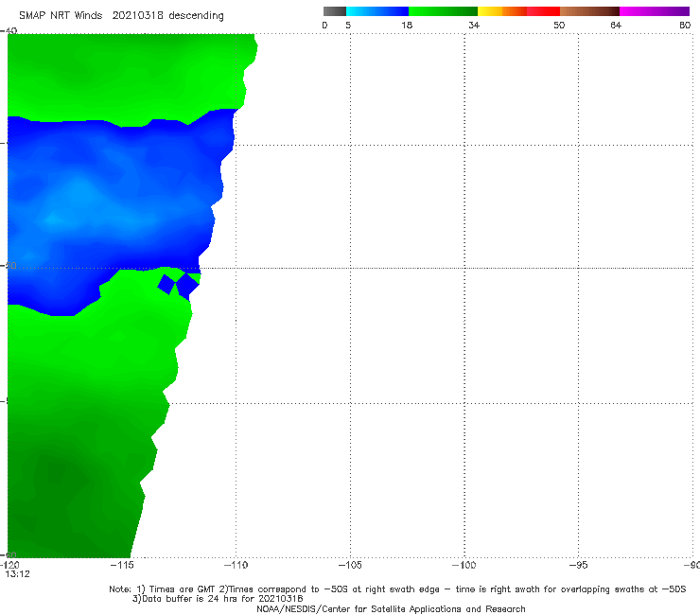Image resolution: width=700 pixels, height=615 pixels.
Task: Click the color bar label '18'
Action: pyautogui.click(x=407, y=25)
